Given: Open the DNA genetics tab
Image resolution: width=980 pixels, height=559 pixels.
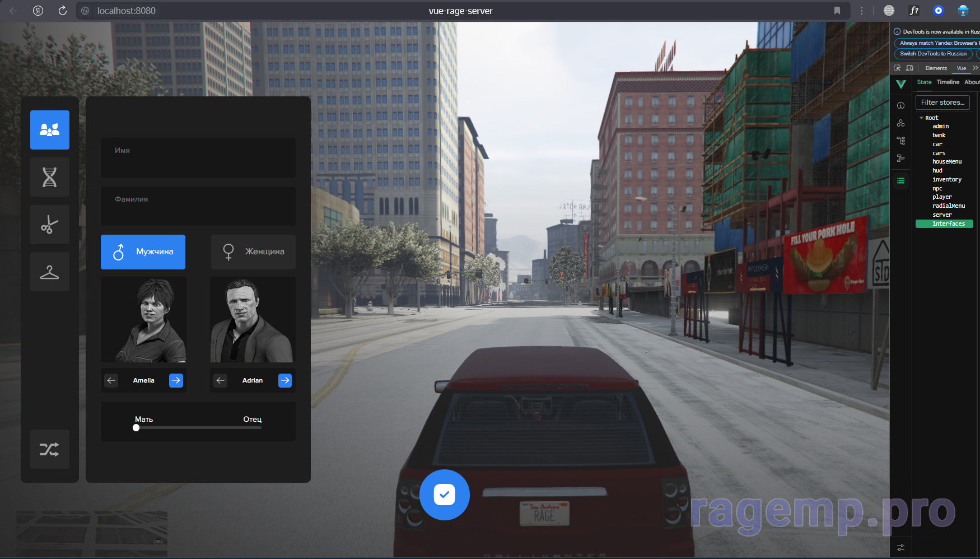Looking at the screenshot, I should (50, 177).
